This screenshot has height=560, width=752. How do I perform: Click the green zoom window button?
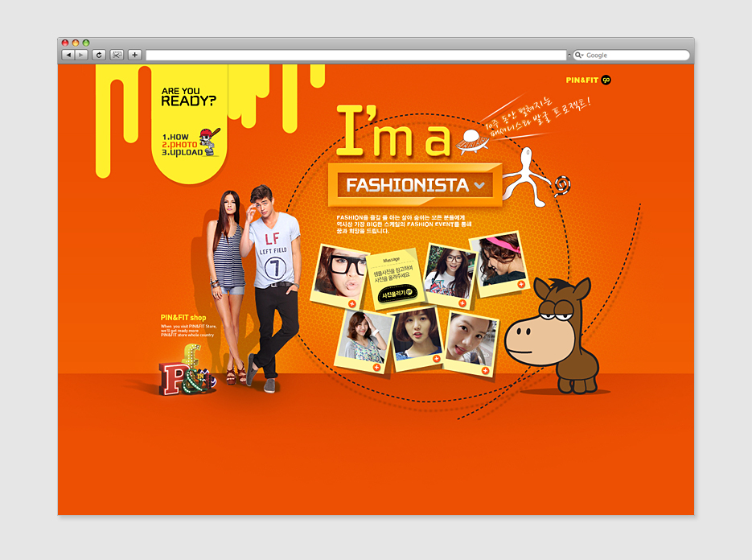point(86,43)
